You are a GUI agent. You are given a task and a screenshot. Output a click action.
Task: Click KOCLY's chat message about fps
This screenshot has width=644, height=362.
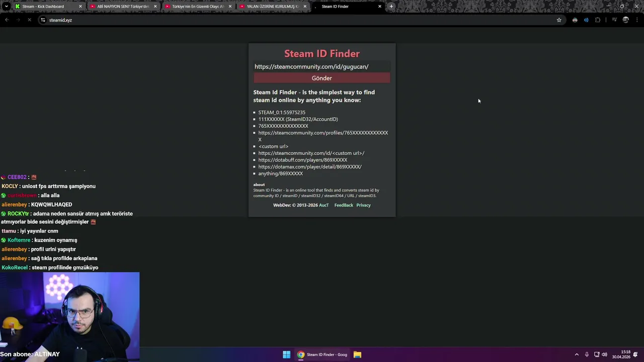click(48, 186)
